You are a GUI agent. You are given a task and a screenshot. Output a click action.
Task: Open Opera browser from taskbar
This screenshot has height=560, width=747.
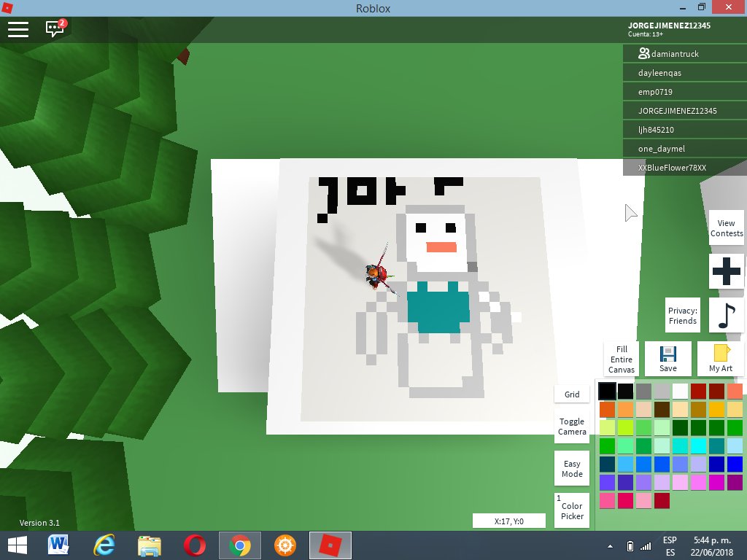pos(194,545)
